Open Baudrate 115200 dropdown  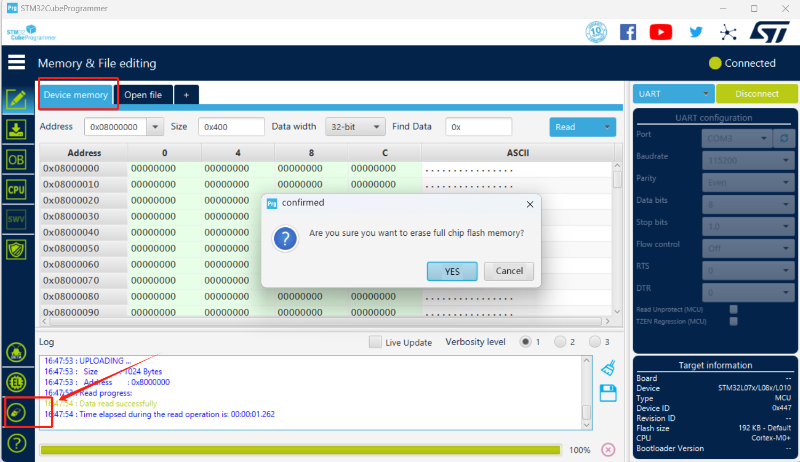[x=748, y=160]
